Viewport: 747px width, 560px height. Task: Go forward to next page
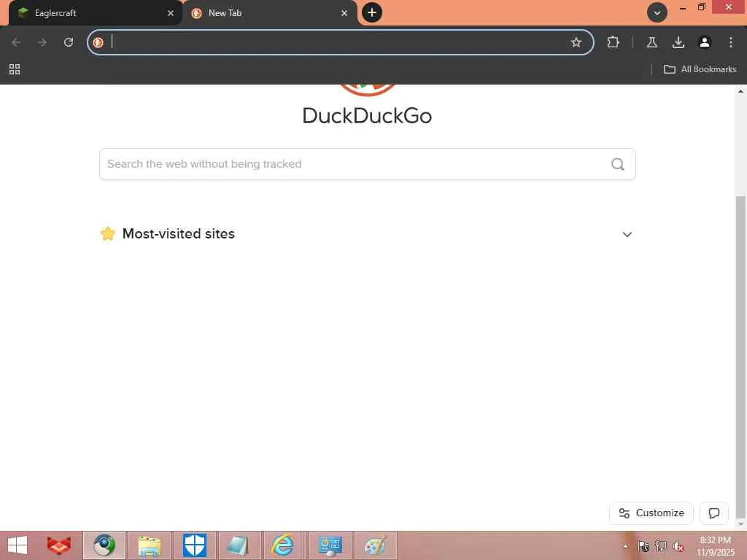tap(42, 42)
